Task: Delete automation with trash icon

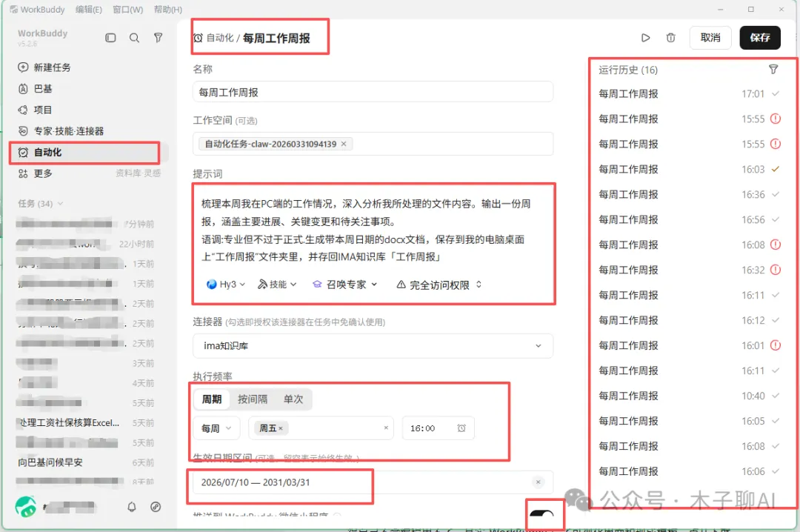Action: (670, 38)
